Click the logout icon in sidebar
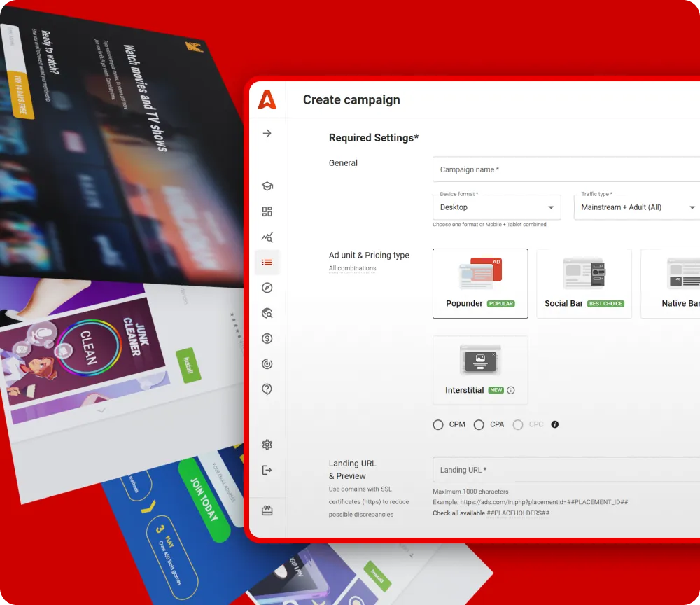 267,470
